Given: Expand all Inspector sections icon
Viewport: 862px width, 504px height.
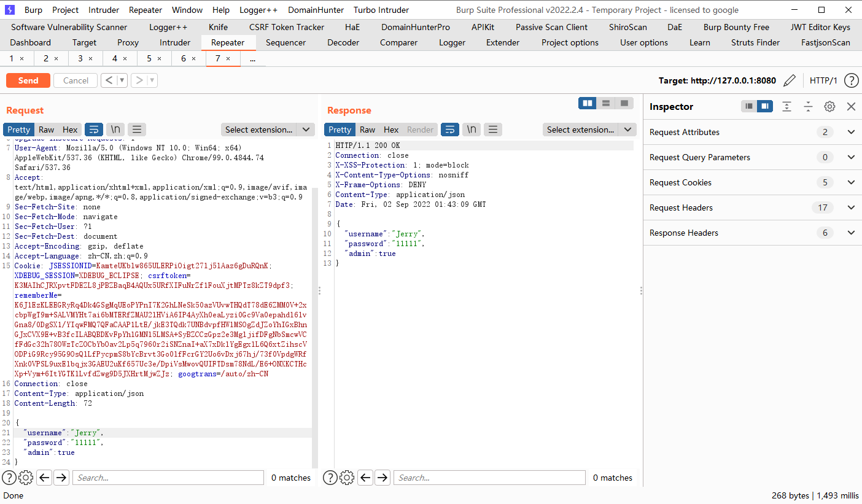Looking at the screenshot, I should click(x=787, y=106).
